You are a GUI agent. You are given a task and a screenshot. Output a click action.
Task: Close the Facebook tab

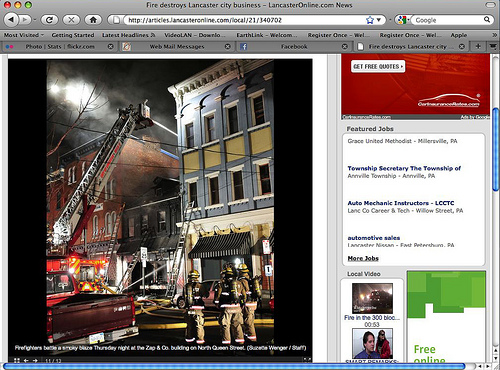345,47
